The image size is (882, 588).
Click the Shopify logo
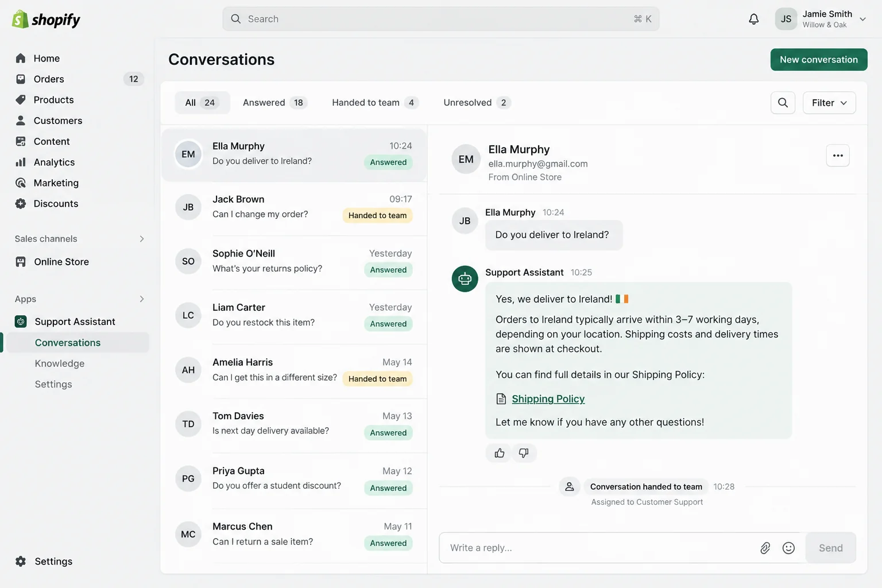coord(46,20)
